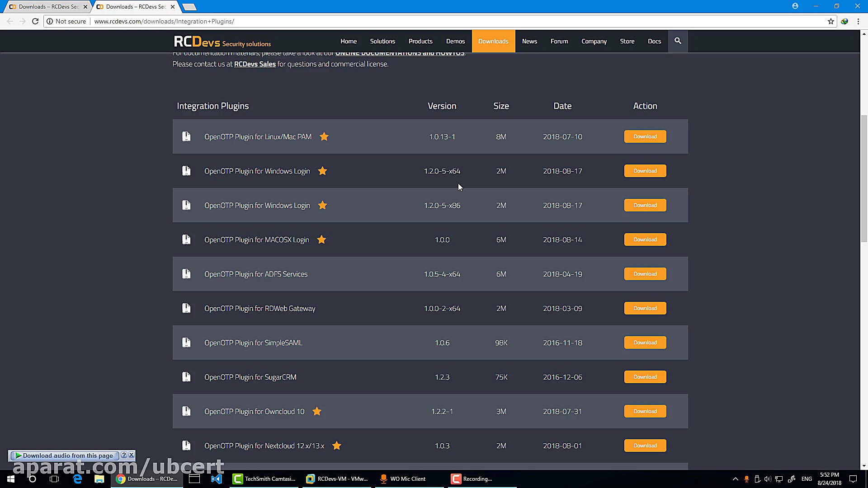Click file icon for MACOSX Login plugin
The image size is (868, 488).
point(186,239)
